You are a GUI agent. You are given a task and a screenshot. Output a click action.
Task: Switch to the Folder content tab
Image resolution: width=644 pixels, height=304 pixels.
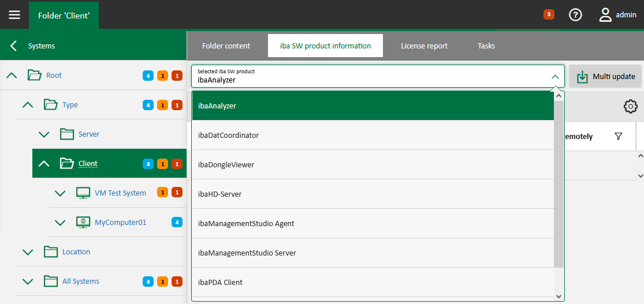[x=226, y=46]
